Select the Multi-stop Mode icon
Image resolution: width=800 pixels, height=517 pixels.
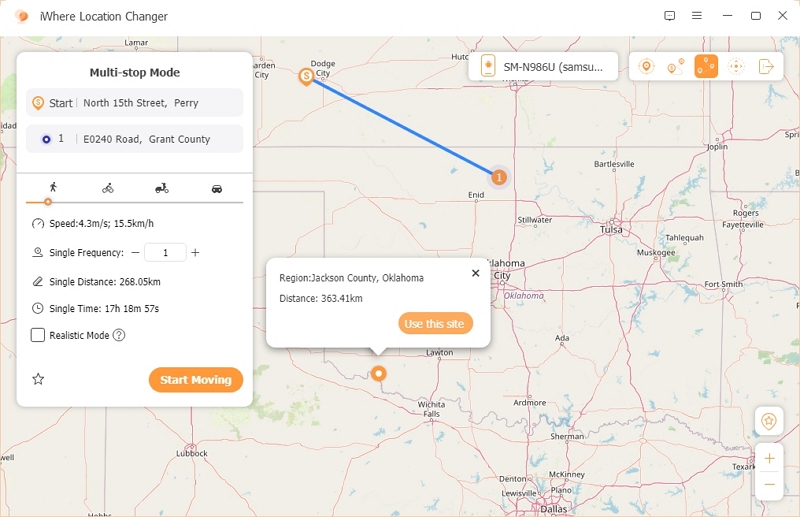(706, 66)
